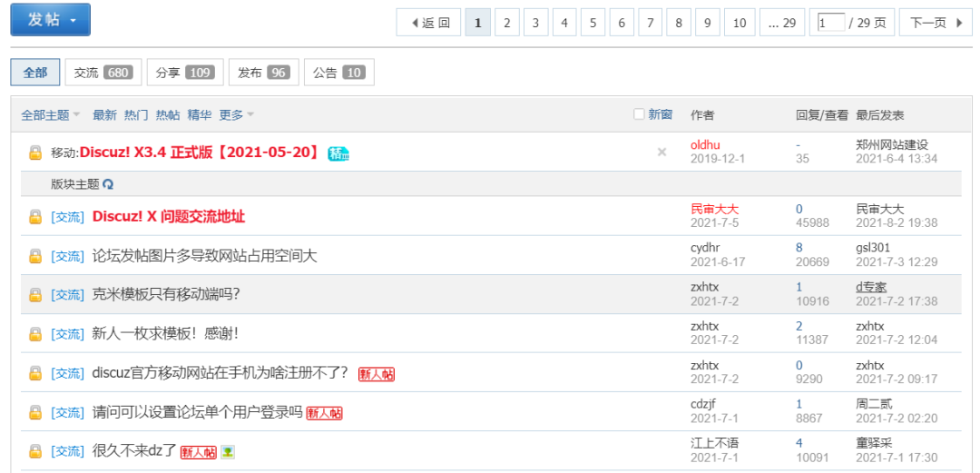Jump to page 5 in pagination

593,23
